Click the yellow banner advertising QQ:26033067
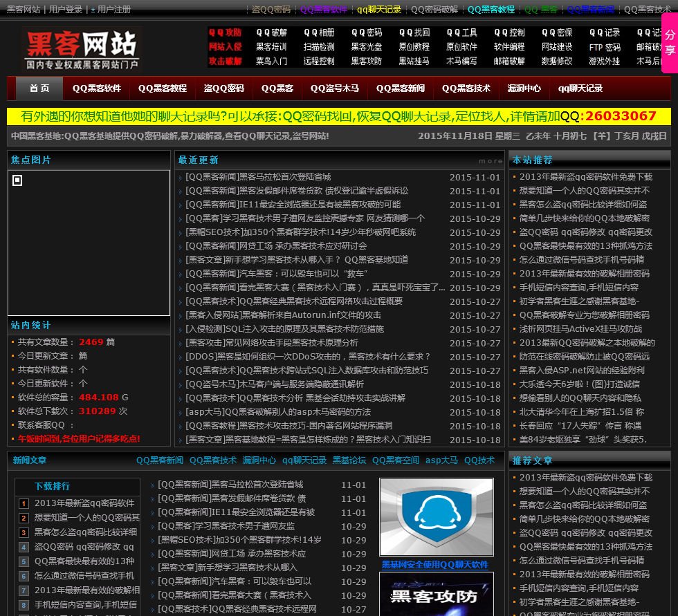This screenshot has width=678, height=616. 338,116
